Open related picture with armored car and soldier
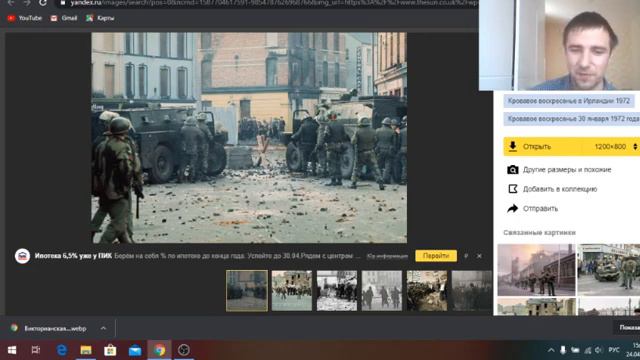Viewport: 640px width, 360px height. (609, 270)
